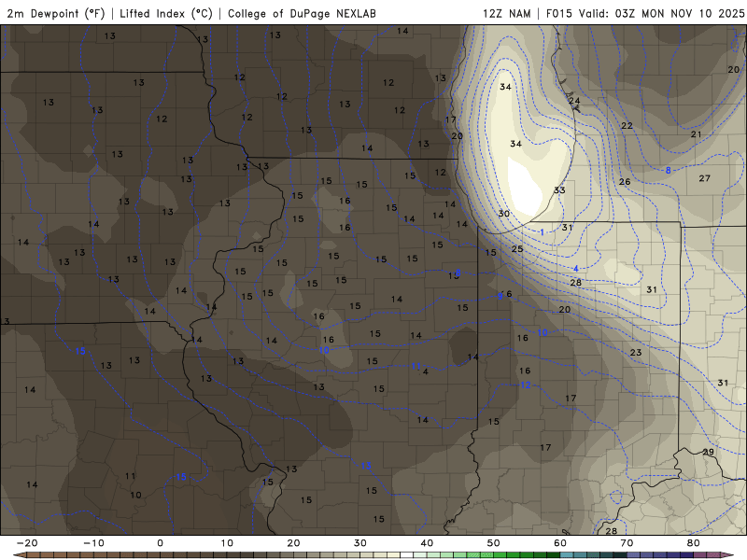Click the "-10" color scale label

pyautogui.click(x=93, y=543)
